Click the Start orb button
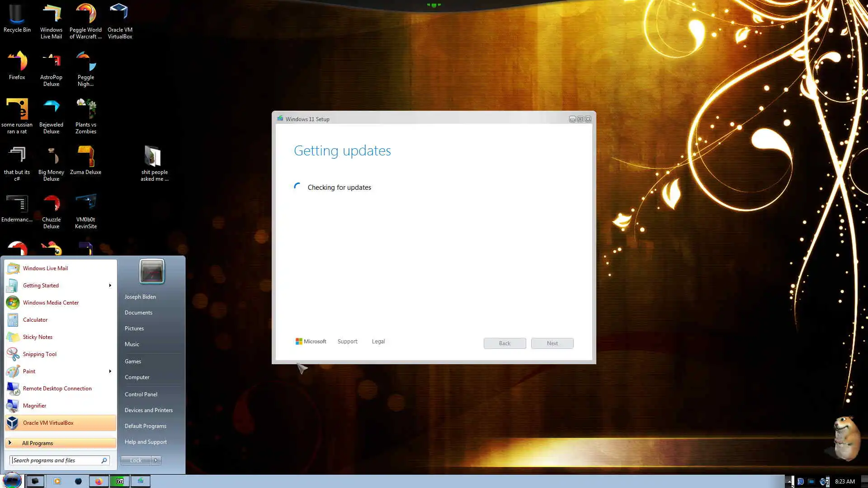This screenshot has width=868, height=488. pyautogui.click(x=12, y=480)
